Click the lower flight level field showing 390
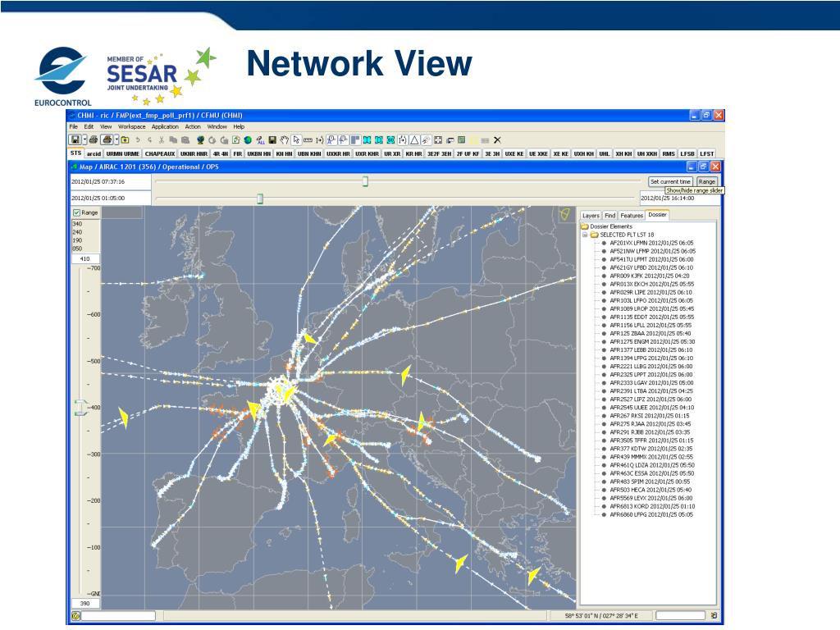 click(x=85, y=603)
